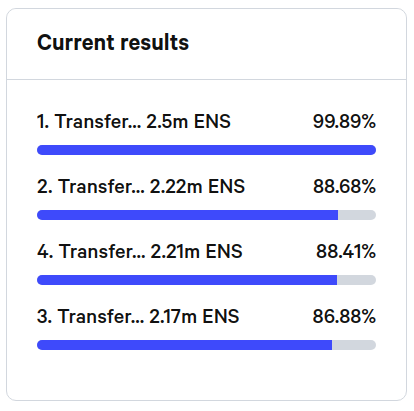The width and height of the screenshot is (414, 411).
Task: Open the Transfer 2.17m ENS result
Action: pyautogui.click(x=138, y=316)
